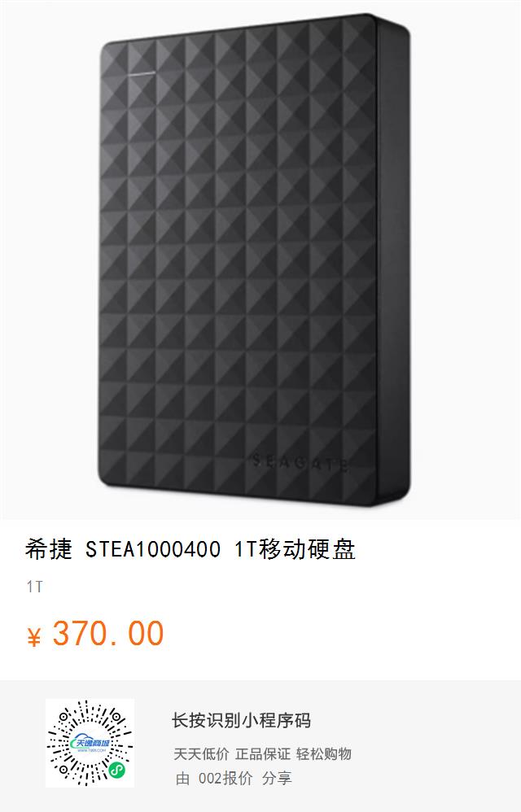This screenshot has width=521, height=812.
Task: Click the SEAGATE logo on the drive
Action: click(x=300, y=462)
